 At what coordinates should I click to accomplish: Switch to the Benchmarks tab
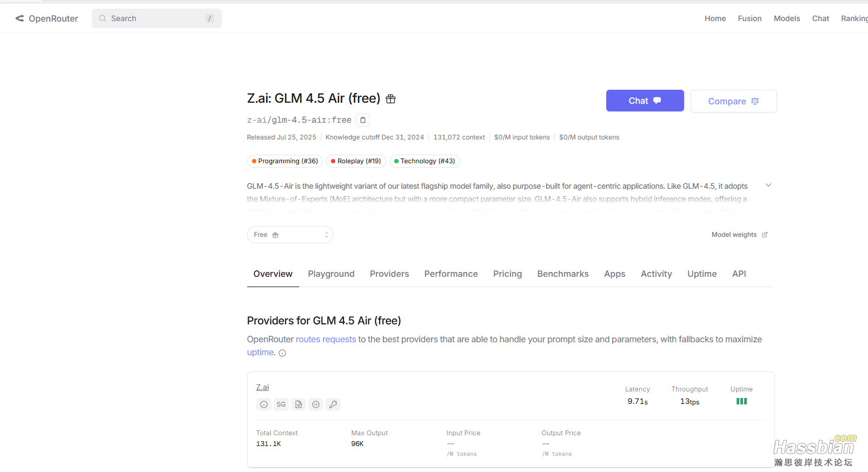(563, 274)
